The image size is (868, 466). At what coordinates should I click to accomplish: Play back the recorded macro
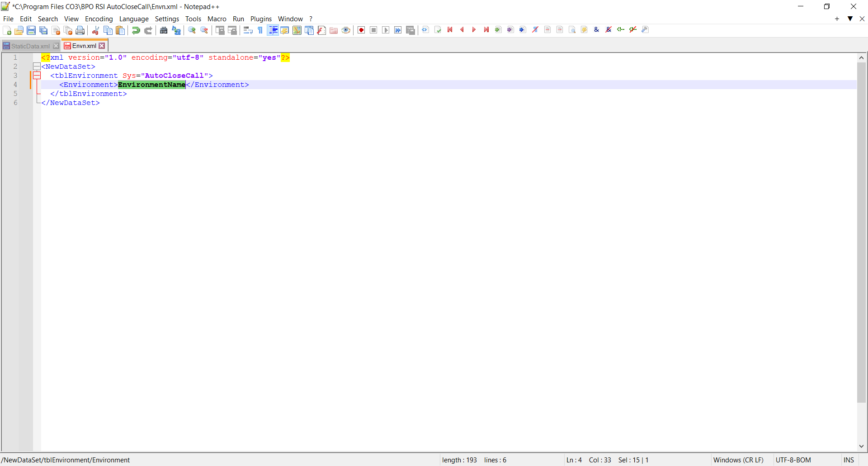coord(386,30)
